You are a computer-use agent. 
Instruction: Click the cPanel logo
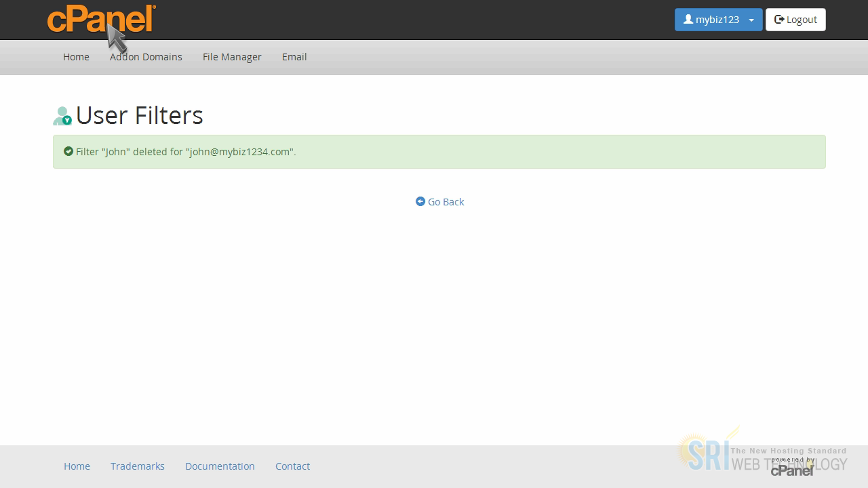point(102,19)
